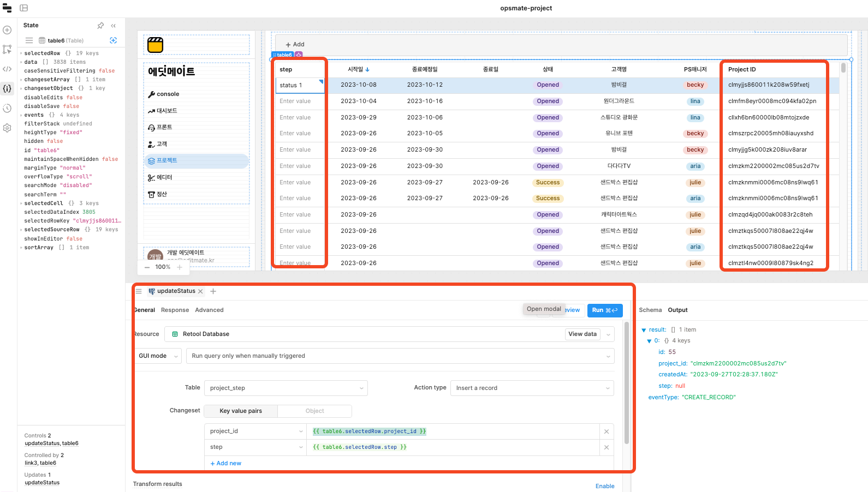
Task: Select the 프로젝트 nav item
Action: pyautogui.click(x=197, y=161)
